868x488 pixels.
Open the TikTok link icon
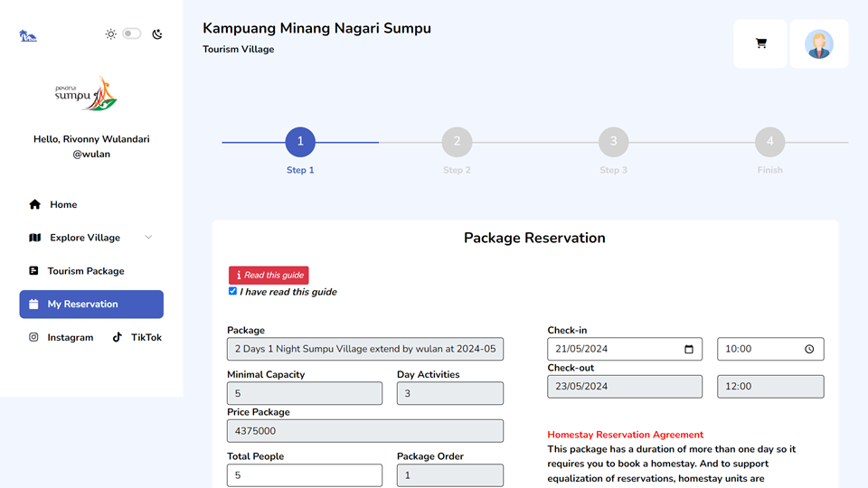pos(118,337)
